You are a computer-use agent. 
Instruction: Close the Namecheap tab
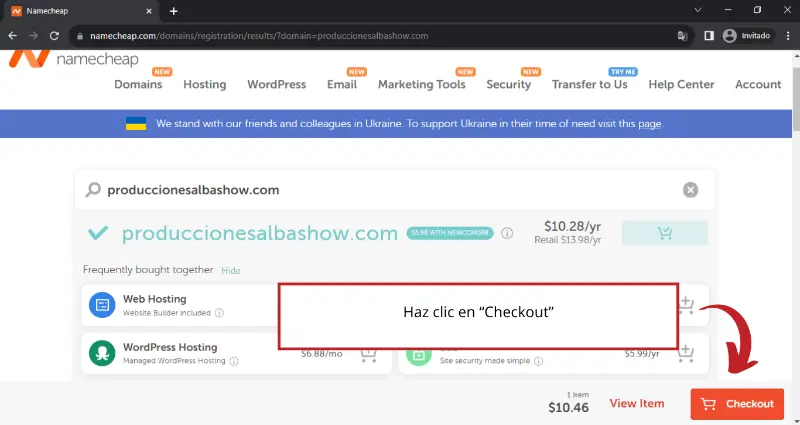[x=148, y=11]
